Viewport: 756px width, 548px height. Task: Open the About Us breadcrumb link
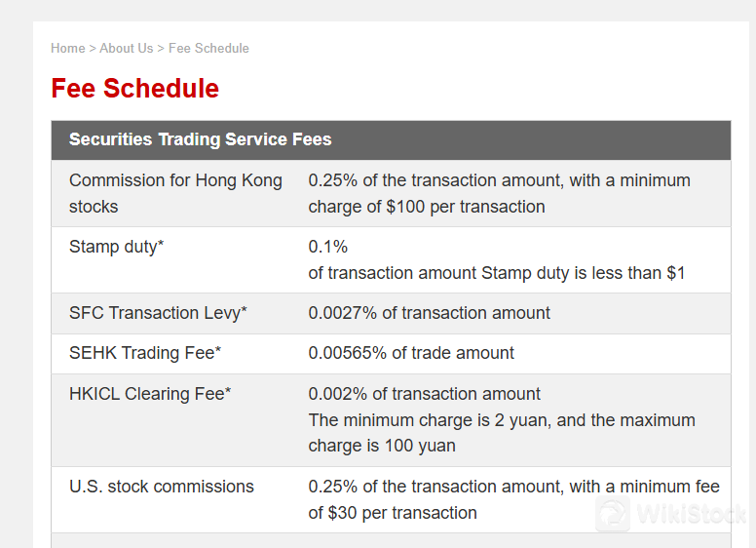pyautogui.click(x=126, y=48)
